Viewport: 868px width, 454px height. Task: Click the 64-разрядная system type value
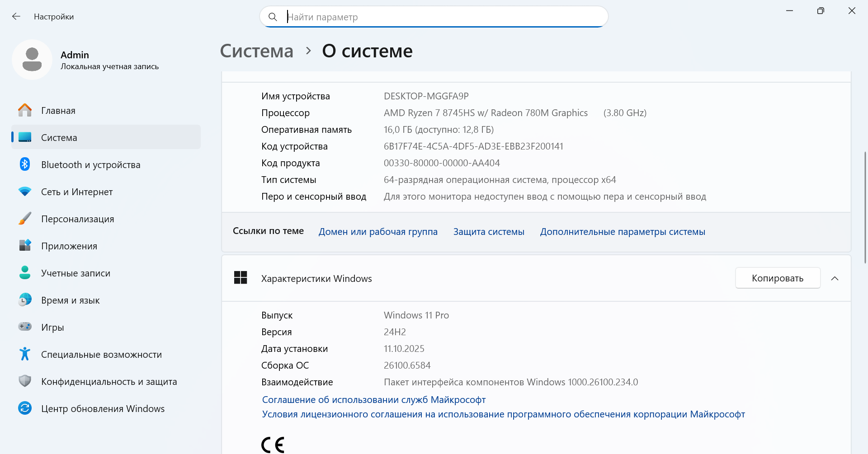tap(500, 180)
